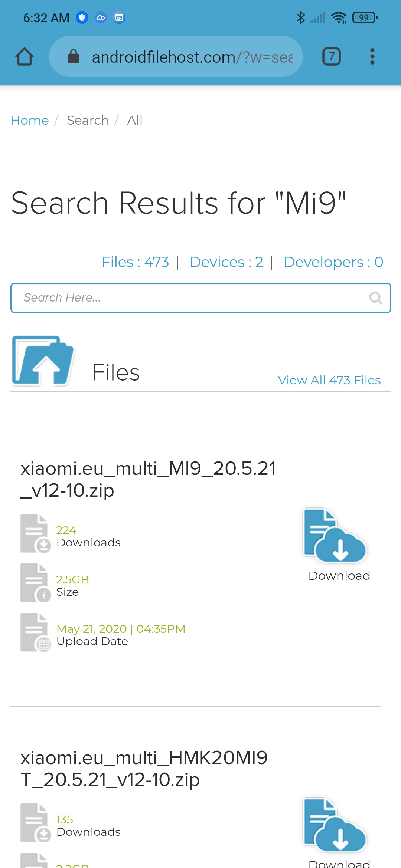Viewport: 401px width, 868px height.
Task: Tap the 224 downloads count
Action: [66, 530]
